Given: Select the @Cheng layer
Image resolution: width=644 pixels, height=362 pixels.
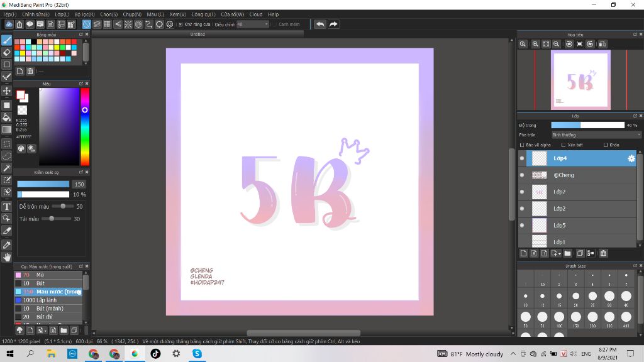Looking at the screenshot, I should (577, 175).
